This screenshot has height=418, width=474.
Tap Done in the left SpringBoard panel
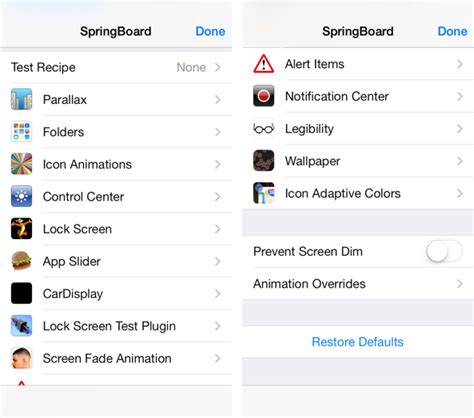(x=210, y=31)
